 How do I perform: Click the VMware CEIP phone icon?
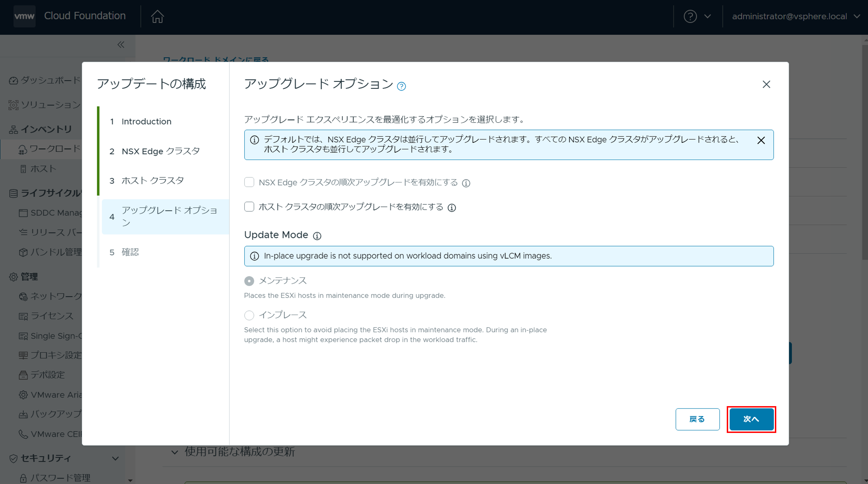click(23, 434)
